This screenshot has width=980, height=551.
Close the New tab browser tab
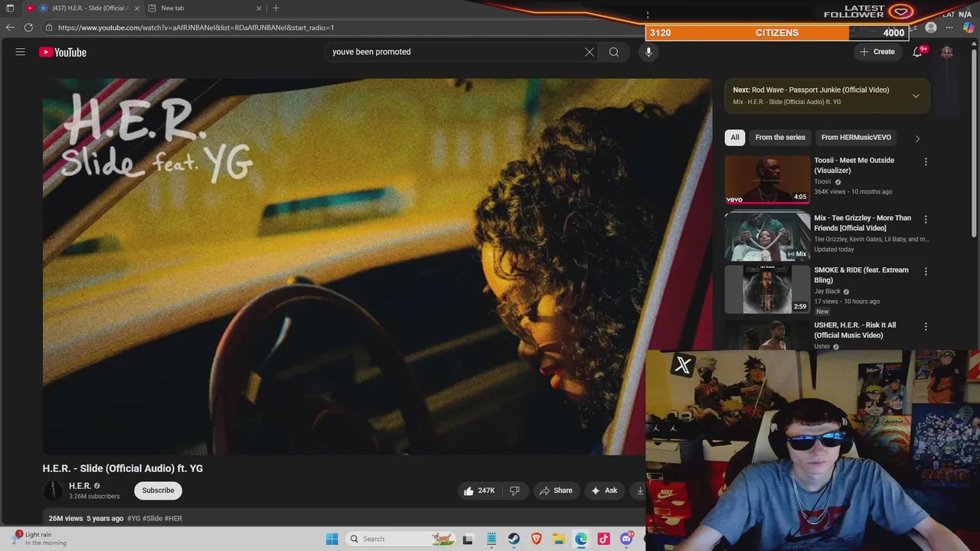point(259,8)
